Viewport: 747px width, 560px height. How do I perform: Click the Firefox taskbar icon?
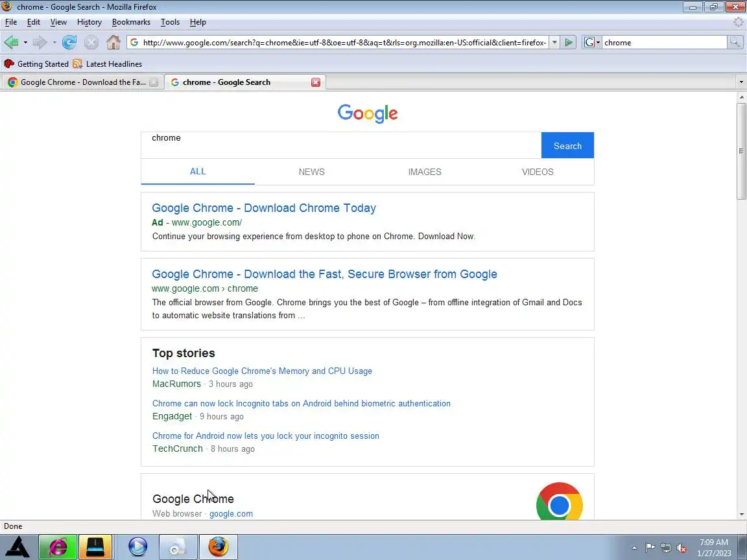(x=218, y=546)
